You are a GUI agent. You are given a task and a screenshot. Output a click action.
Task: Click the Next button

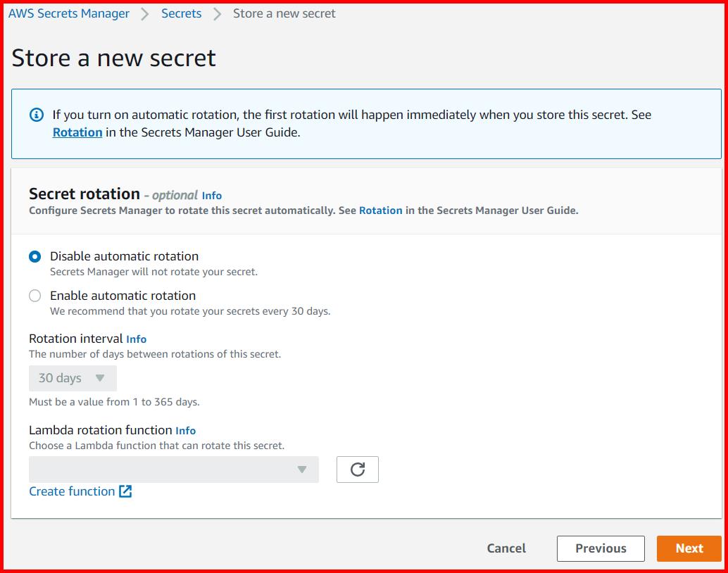coord(689,548)
